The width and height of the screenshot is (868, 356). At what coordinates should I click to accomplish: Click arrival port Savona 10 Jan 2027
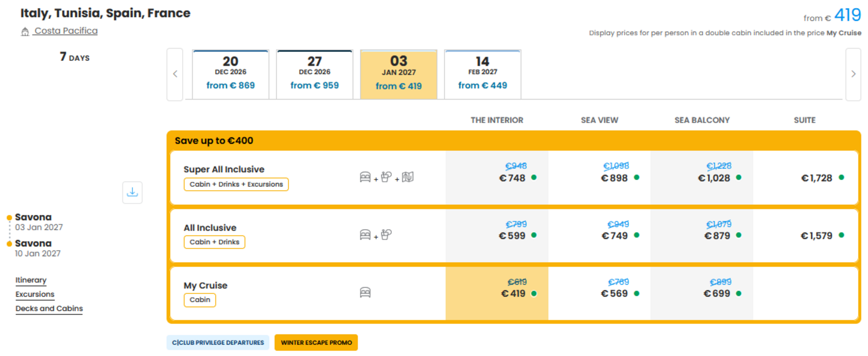pyautogui.click(x=38, y=248)
